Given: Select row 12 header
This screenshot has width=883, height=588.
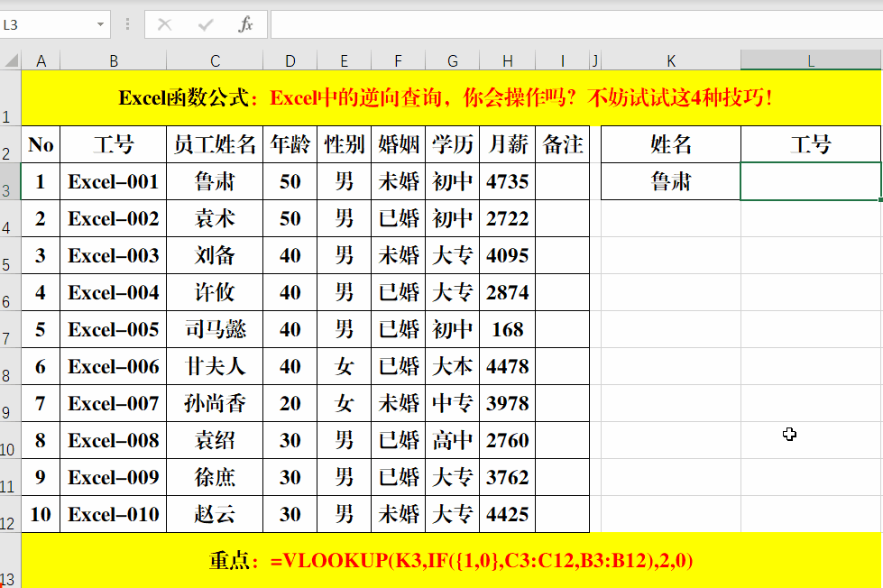Looking at the screenshot, I should click(x=10, y=514).
